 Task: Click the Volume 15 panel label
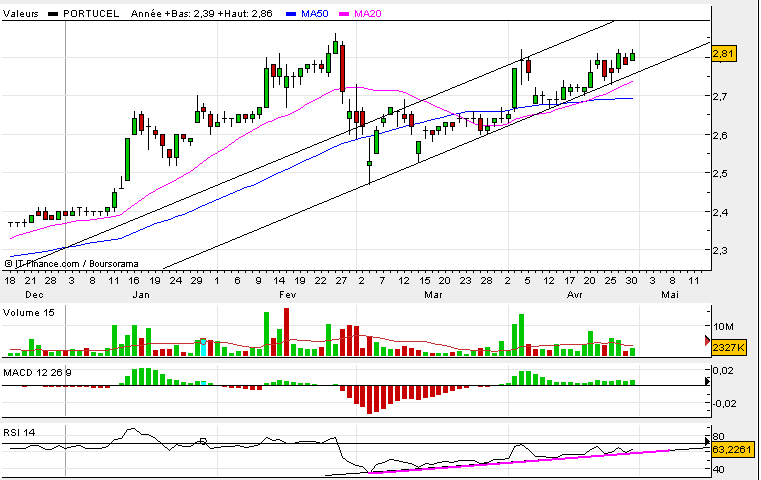(29, 313)
